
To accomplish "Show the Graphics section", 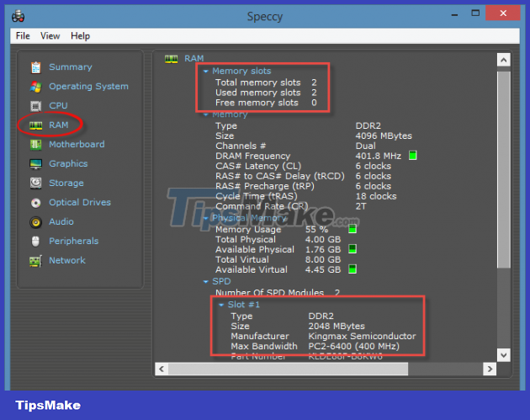I will click(x=68, y=163).
